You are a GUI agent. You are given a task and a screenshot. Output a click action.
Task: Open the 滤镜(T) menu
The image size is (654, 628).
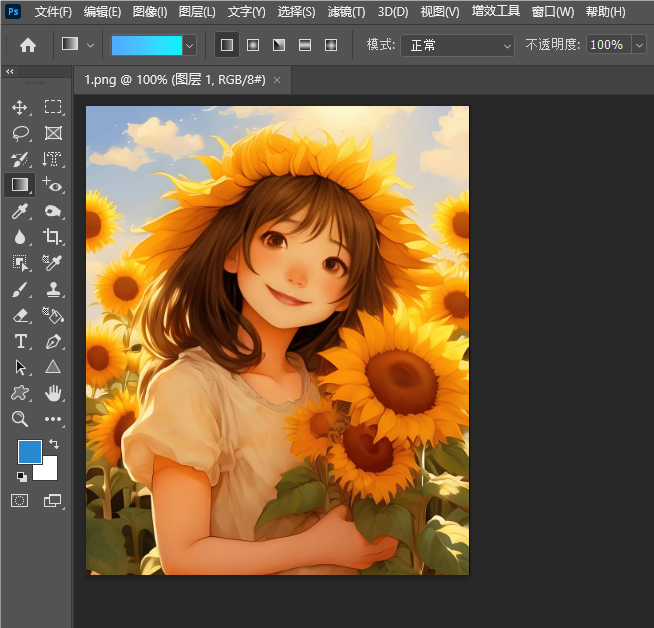[346, 12]
